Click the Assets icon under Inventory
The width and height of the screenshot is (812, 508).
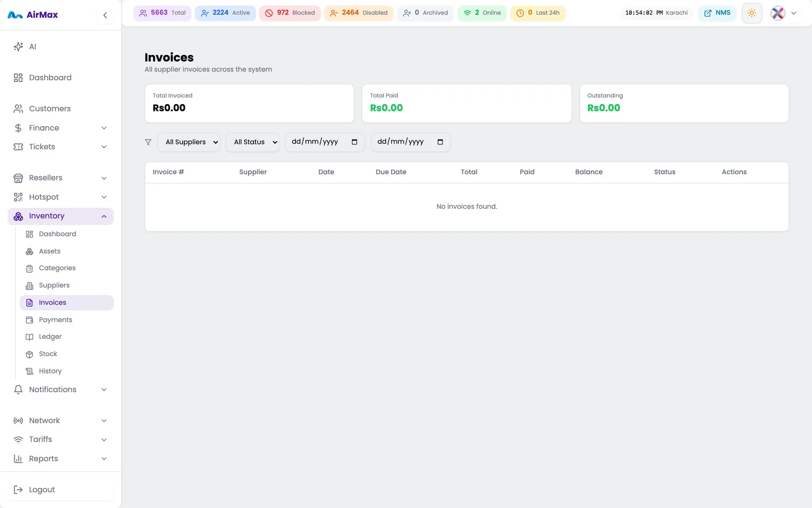pyautogui.click(x=29, y=251)
